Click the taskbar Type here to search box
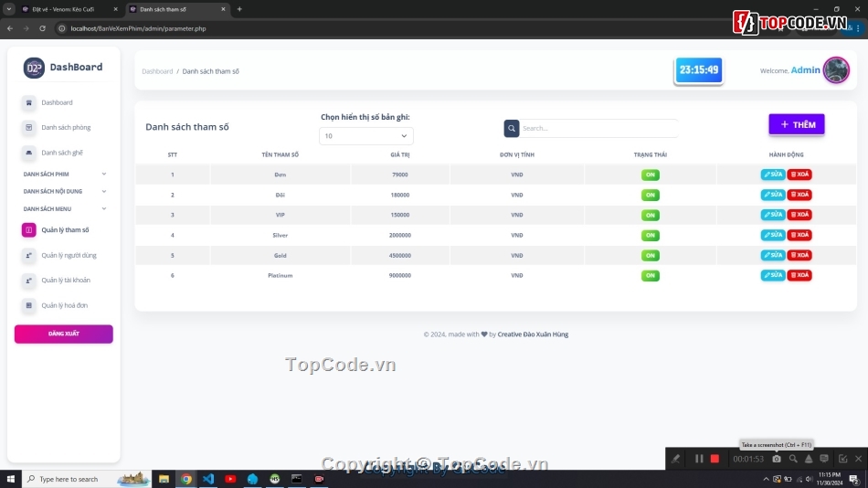The height and width of the screenshot is (488, 868). (x=86, y=479)
